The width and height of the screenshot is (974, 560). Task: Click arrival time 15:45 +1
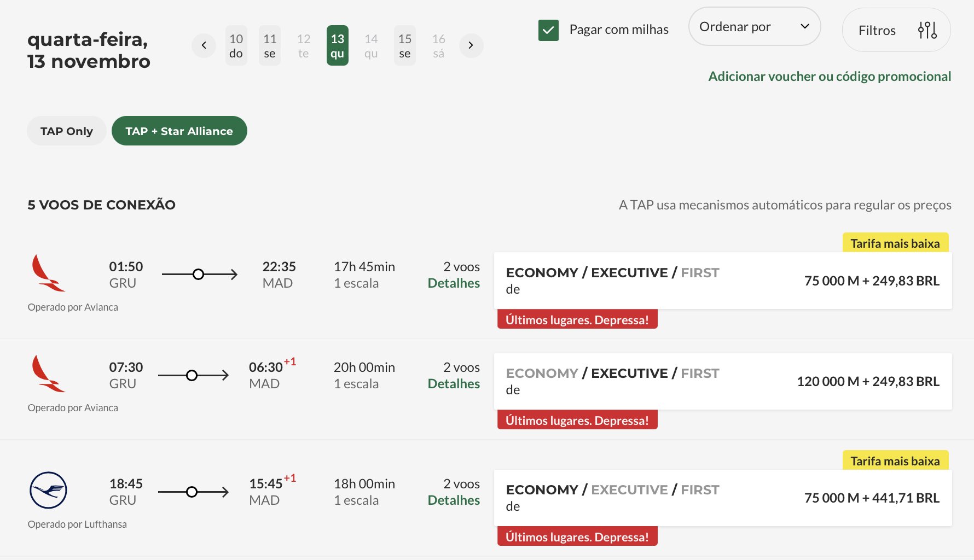coord(273,483)
